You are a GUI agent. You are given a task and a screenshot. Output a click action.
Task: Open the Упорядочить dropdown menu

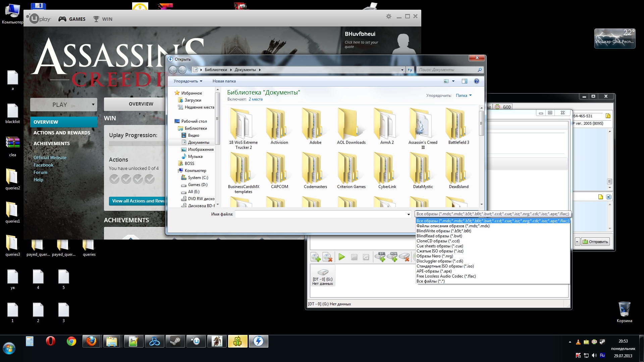click(188, 81)
